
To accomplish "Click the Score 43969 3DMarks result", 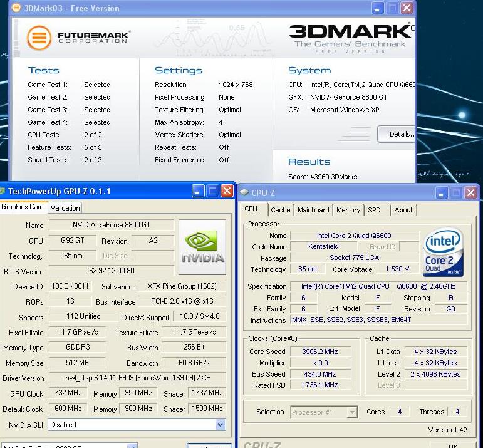I will tap(323, 177).
